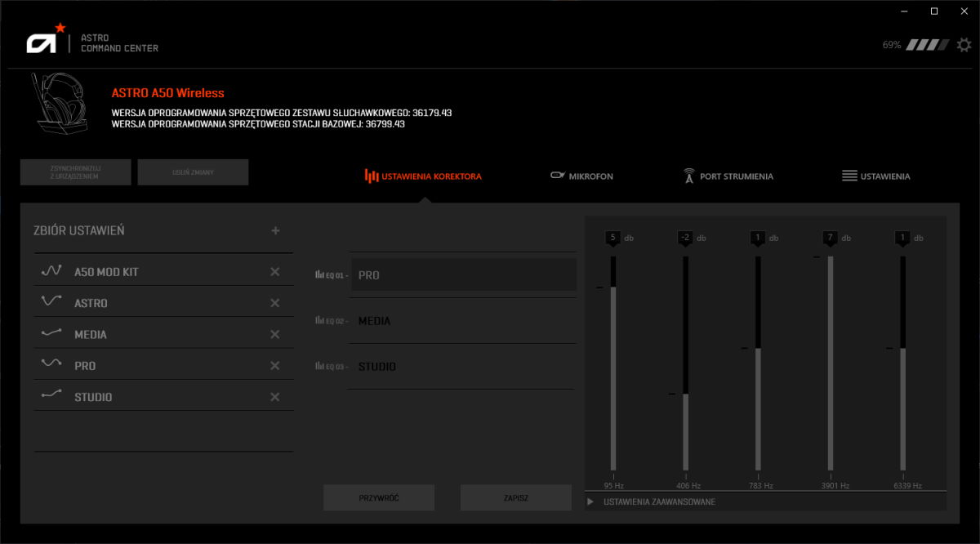Open settings via the gear icon
Viewport: 980px width, 544px height.
coord(964,45)
